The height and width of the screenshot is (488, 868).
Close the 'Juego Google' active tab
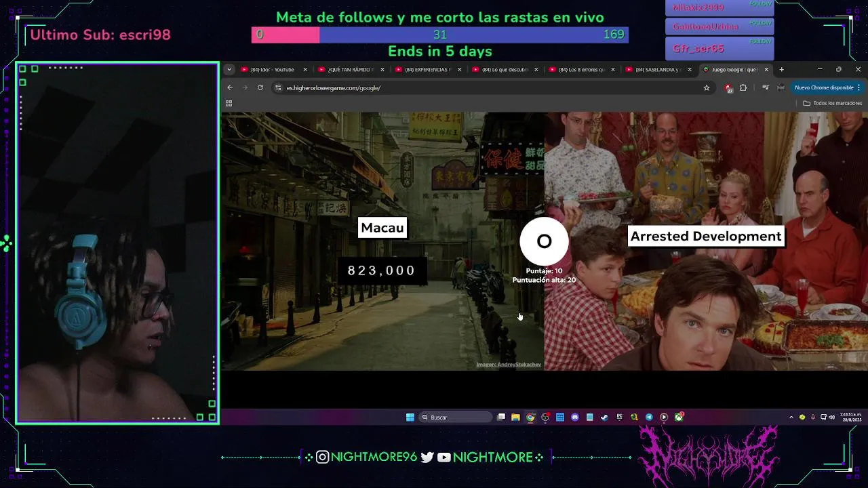[767, 69]
